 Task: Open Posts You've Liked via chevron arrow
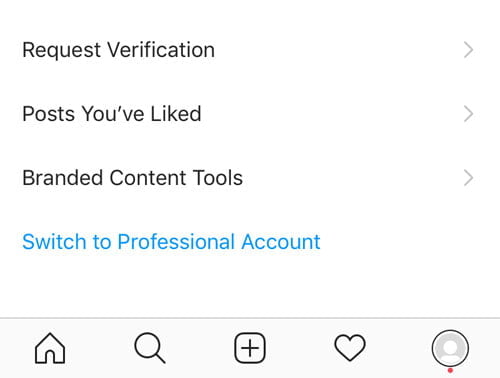click(469, 114)
